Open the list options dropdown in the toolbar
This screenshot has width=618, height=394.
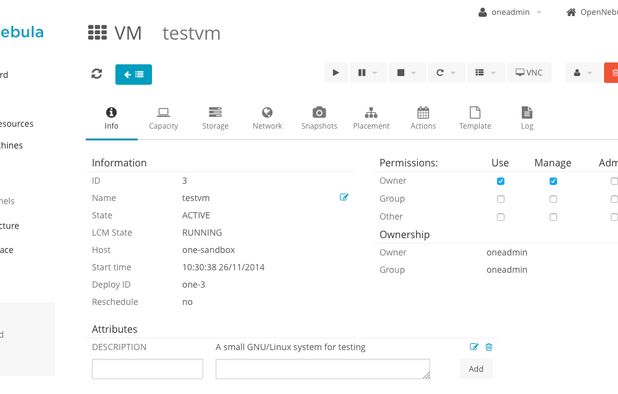click(x=486, y=72)
